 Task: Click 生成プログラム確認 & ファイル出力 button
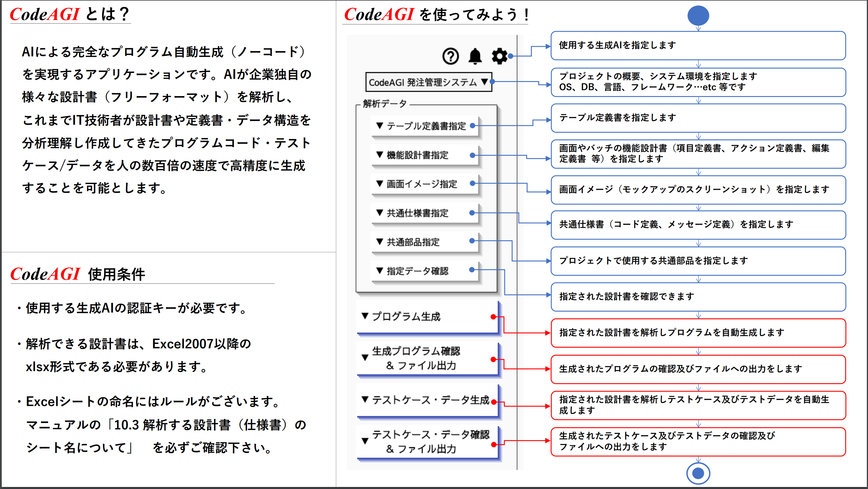[x=427, y=358]
